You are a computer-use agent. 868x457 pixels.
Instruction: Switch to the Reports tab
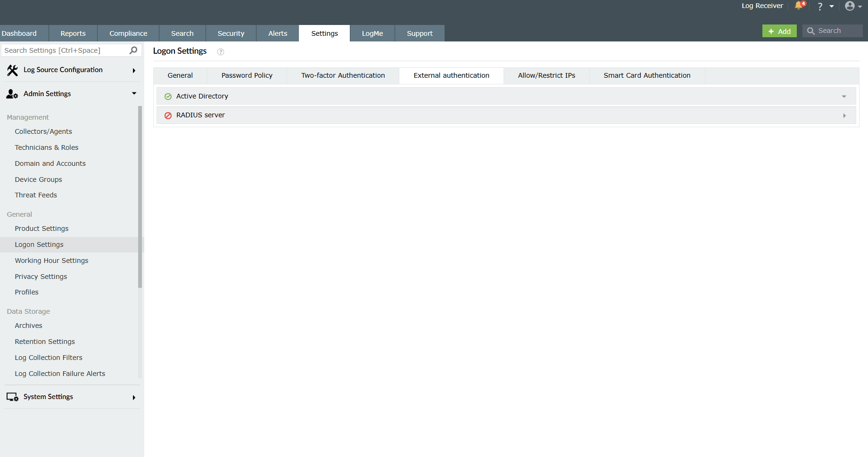[73, 33]
